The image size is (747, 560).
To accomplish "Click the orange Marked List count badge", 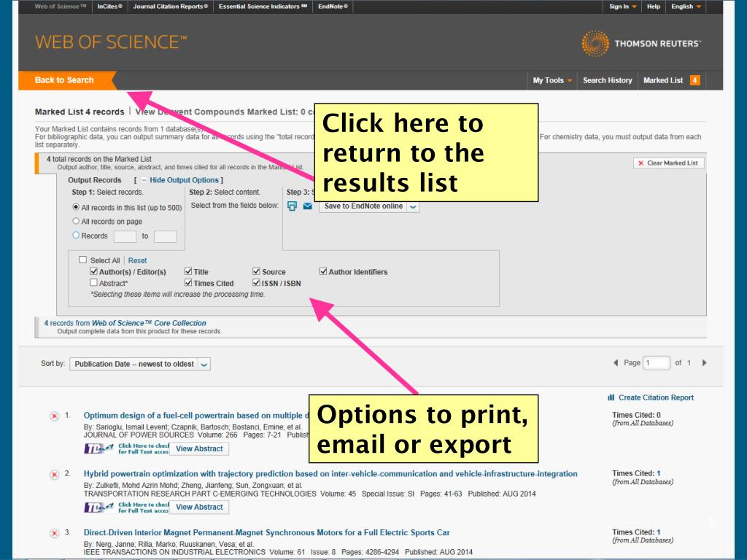I will (695, 80).
